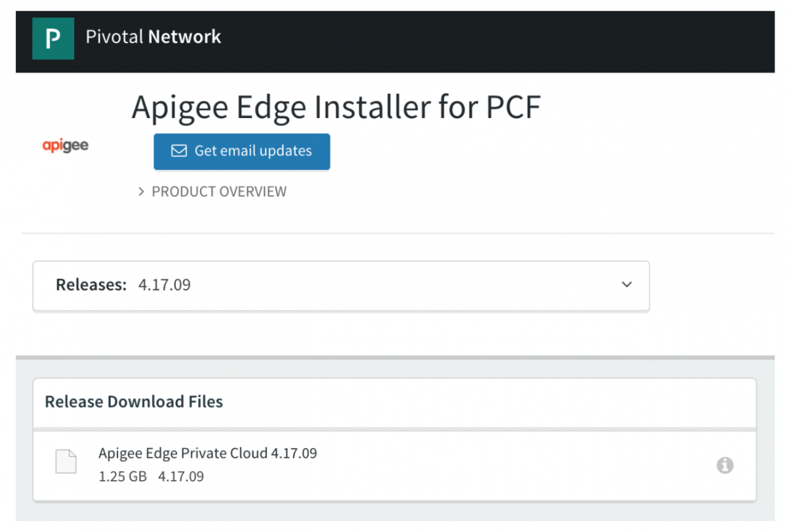
Task: Select the apigee logo icon
Action: [x=65, y=145]
